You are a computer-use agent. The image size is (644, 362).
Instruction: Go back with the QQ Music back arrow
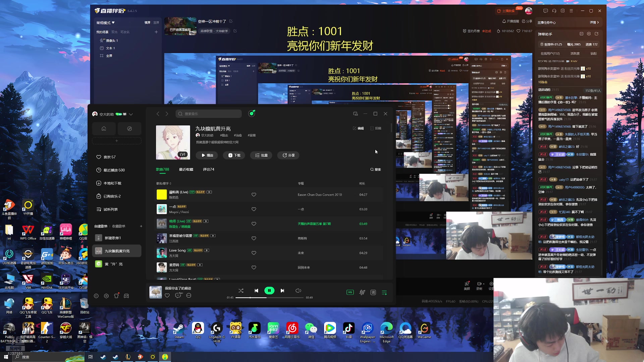point(158,114)
